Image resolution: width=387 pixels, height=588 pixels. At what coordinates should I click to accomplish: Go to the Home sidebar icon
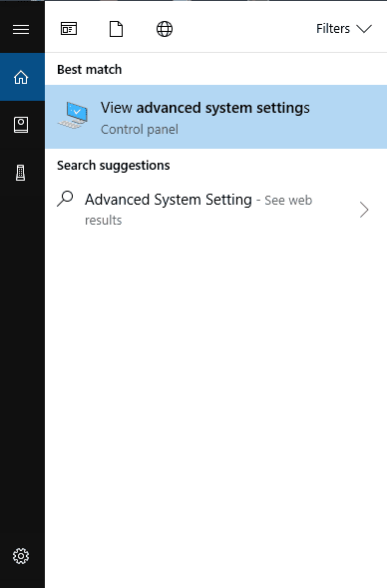coord(21,77)
